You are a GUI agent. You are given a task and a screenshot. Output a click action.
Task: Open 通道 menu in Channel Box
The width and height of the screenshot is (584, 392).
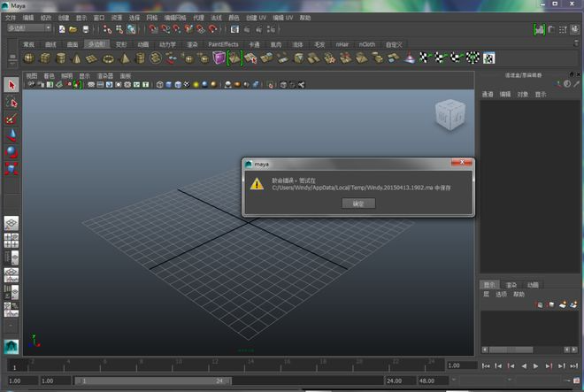pos(488,95)
